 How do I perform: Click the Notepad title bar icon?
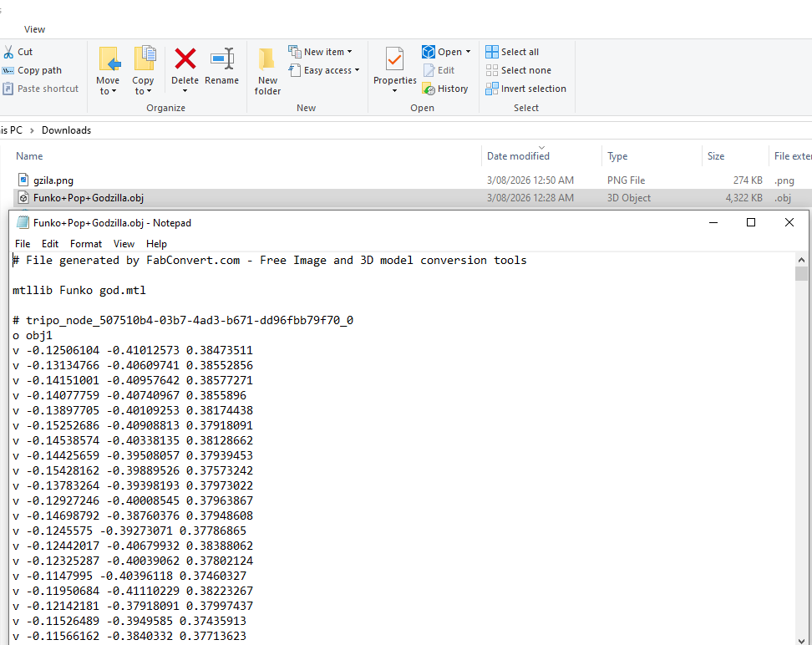click(x=23, y=223)
